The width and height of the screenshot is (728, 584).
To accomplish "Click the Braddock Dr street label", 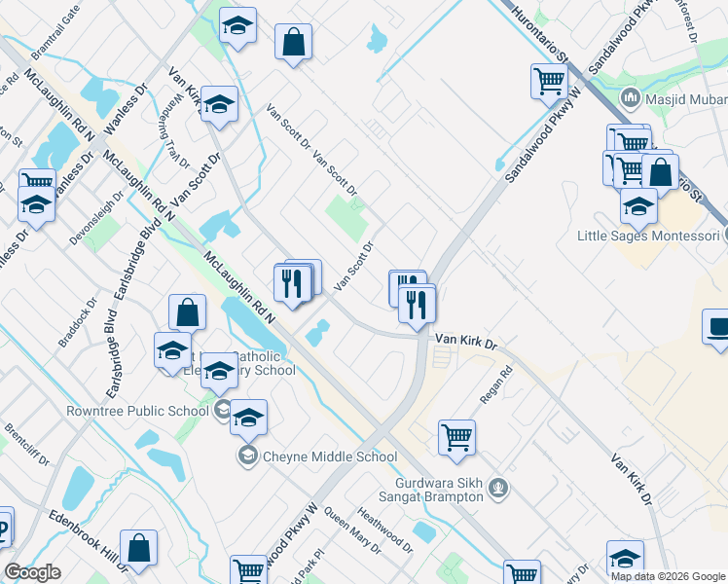I will [78, 322].
